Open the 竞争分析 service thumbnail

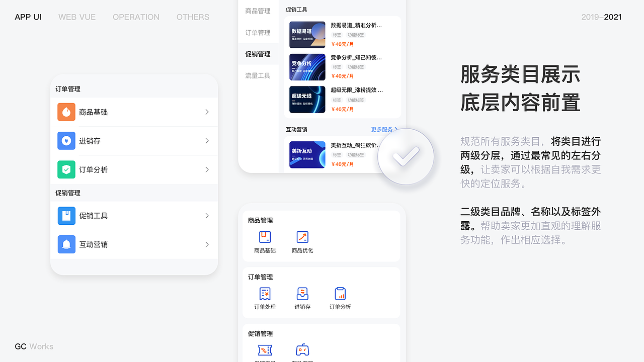click(307, 67)
